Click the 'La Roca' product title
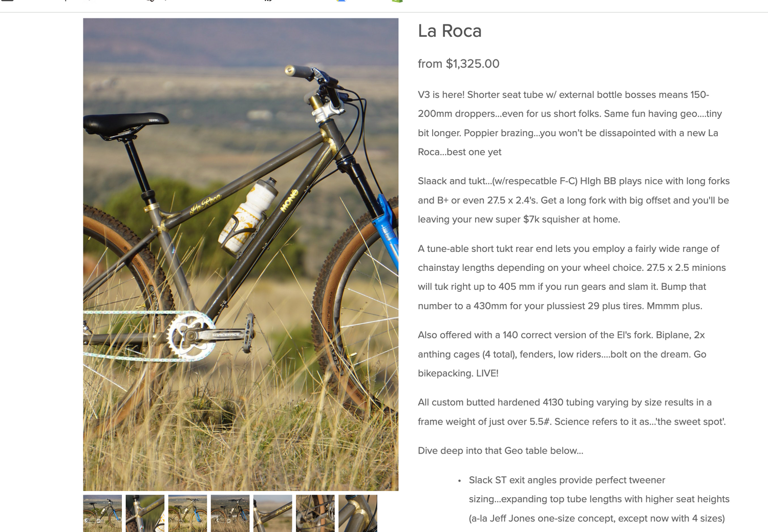 click(450, 31)
